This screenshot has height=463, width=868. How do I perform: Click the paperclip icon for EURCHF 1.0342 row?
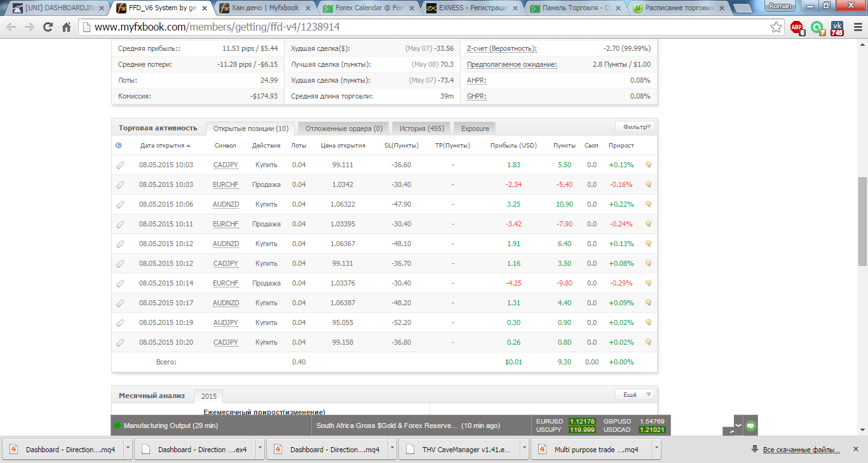coord(120,184)
